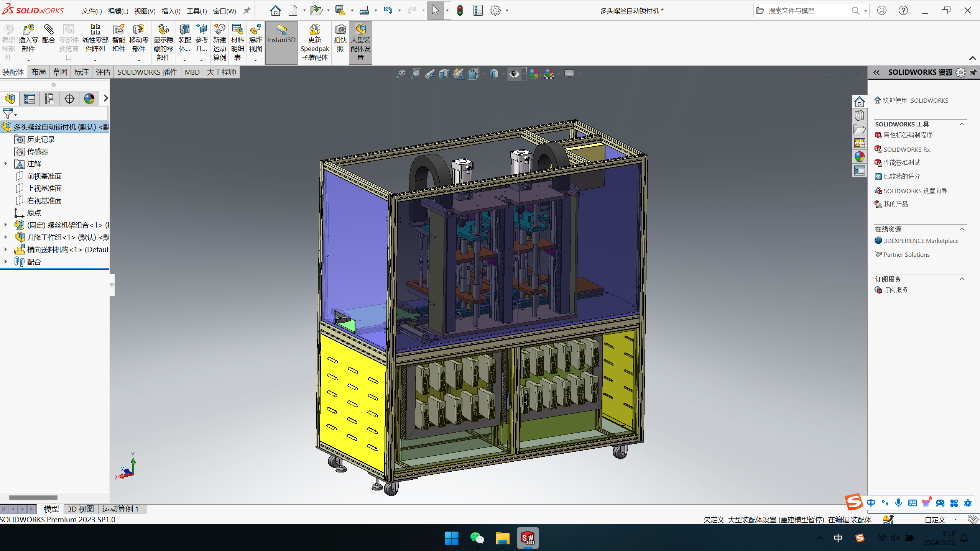This screenshot has width=980, height=551.
Task: Expand the 升降工作组<1> tree node
Action: coord(5,237)
